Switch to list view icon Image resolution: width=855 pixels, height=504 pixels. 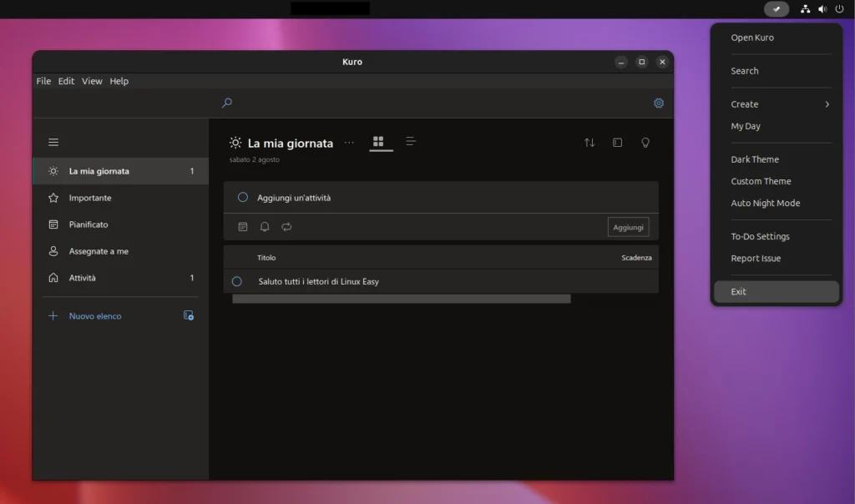point(411,142)
